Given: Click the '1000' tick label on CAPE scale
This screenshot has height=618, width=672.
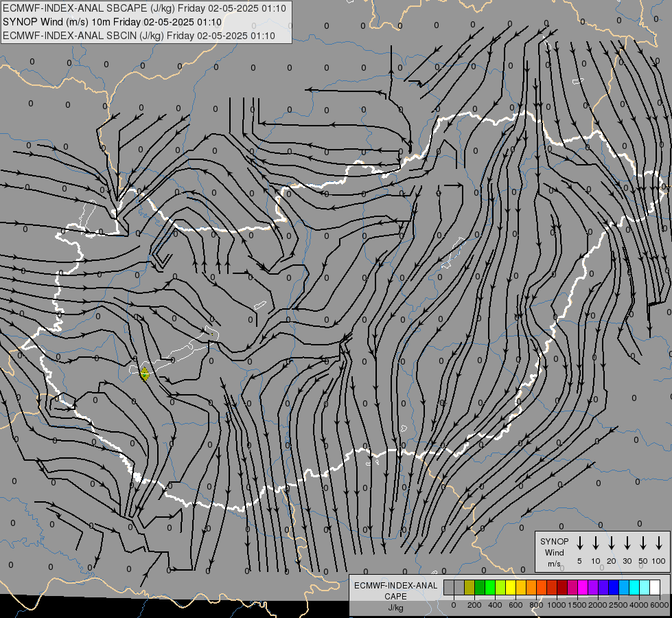Looking at the screenshot, I should pos(557,605).
